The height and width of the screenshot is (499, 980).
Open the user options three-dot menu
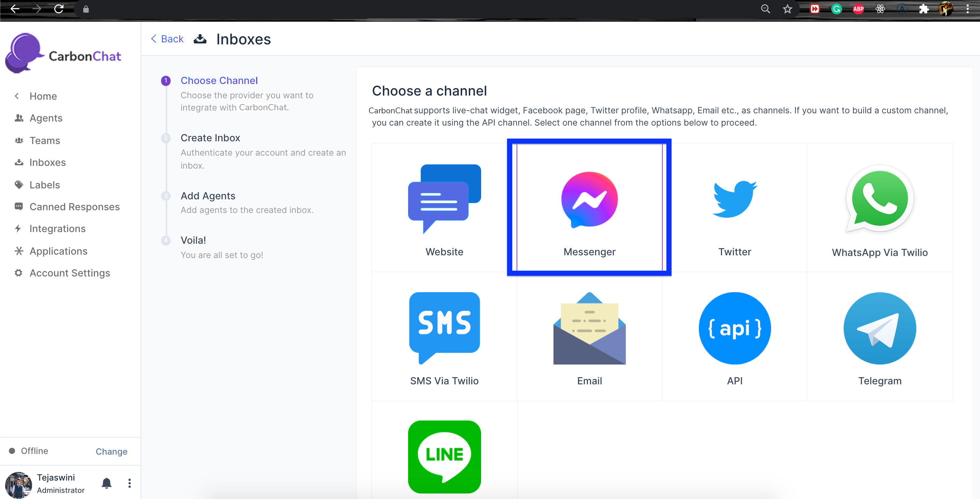coord(129,483)
